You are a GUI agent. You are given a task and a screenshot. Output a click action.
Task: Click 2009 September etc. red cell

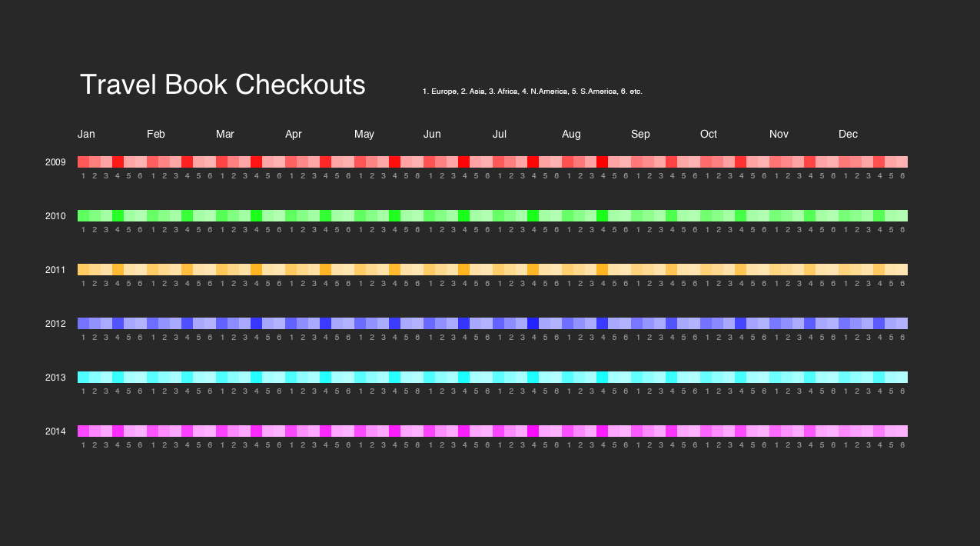coord(694,162)
